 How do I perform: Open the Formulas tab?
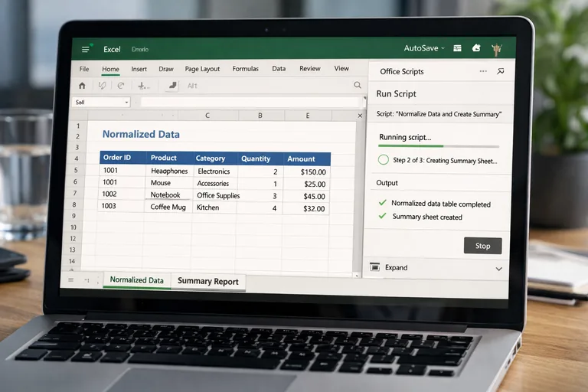(245, 69)
